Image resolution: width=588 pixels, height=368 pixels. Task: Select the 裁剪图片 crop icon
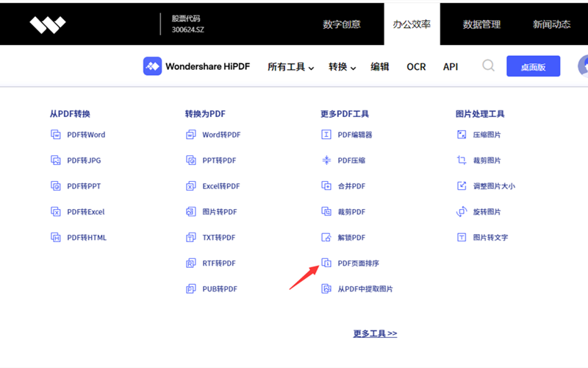(462, 160)
